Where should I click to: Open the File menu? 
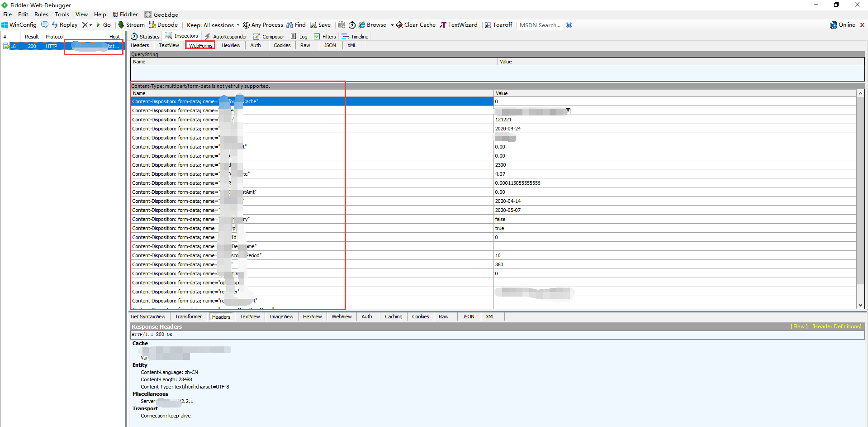click(7, 14)
